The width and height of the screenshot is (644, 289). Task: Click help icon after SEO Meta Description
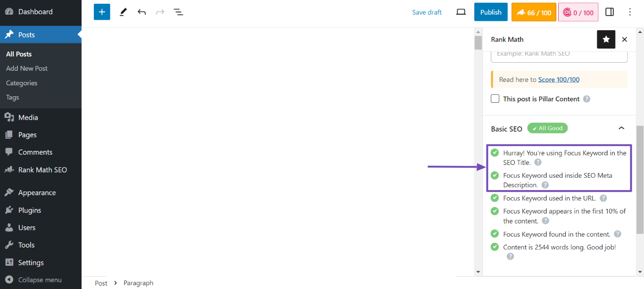pyautogui.click(x=545, y=185)
